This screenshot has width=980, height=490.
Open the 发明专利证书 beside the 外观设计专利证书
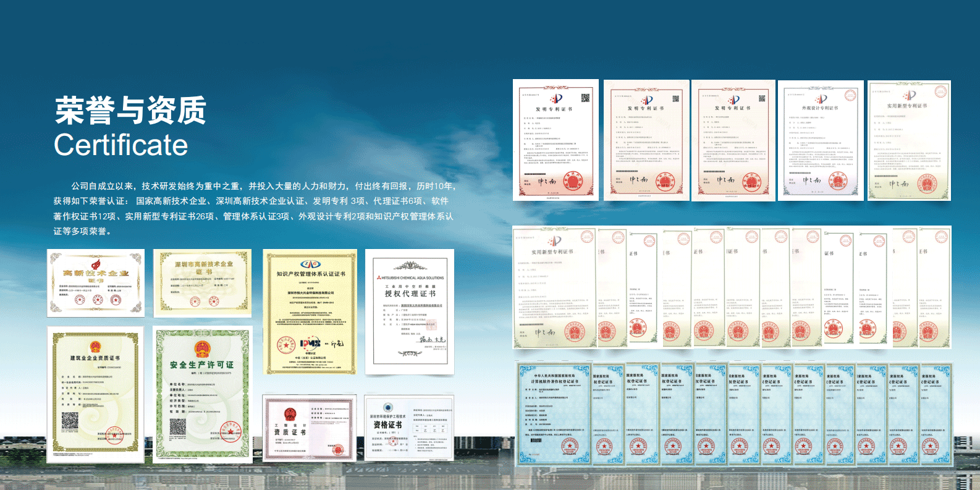733,140
